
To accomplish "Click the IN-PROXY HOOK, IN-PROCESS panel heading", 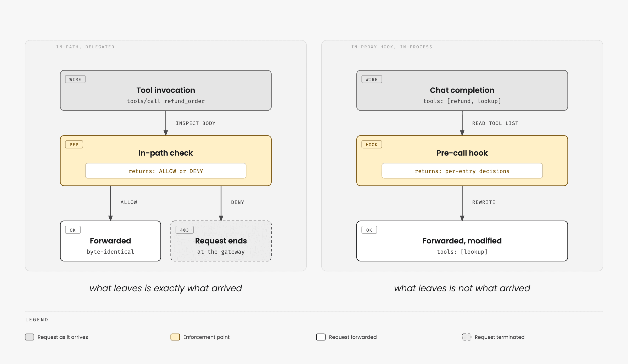I will 392,47.
